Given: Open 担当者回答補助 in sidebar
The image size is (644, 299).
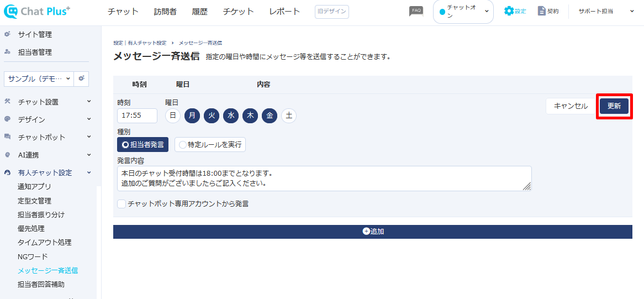Looking at the screenshot, I should click(41, 284).
